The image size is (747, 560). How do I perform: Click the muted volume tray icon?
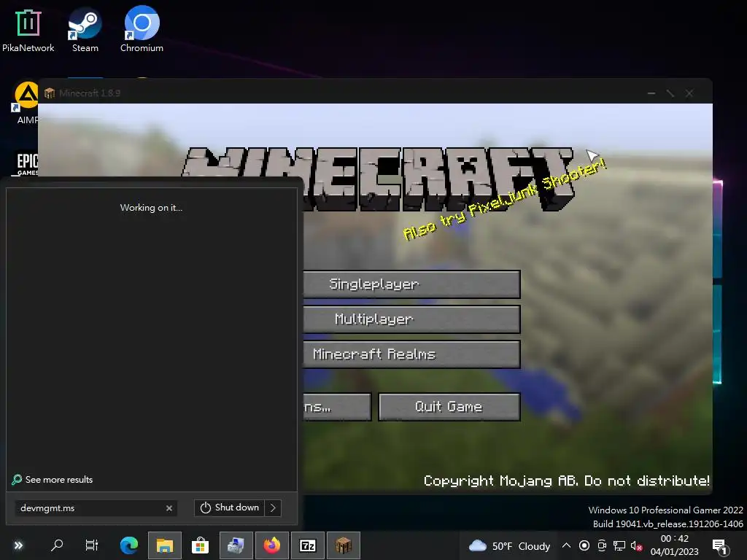pos(636,545)
